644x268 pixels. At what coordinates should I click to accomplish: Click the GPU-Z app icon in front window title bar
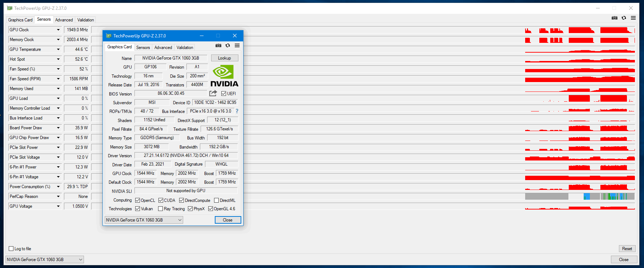pos(109,36)
